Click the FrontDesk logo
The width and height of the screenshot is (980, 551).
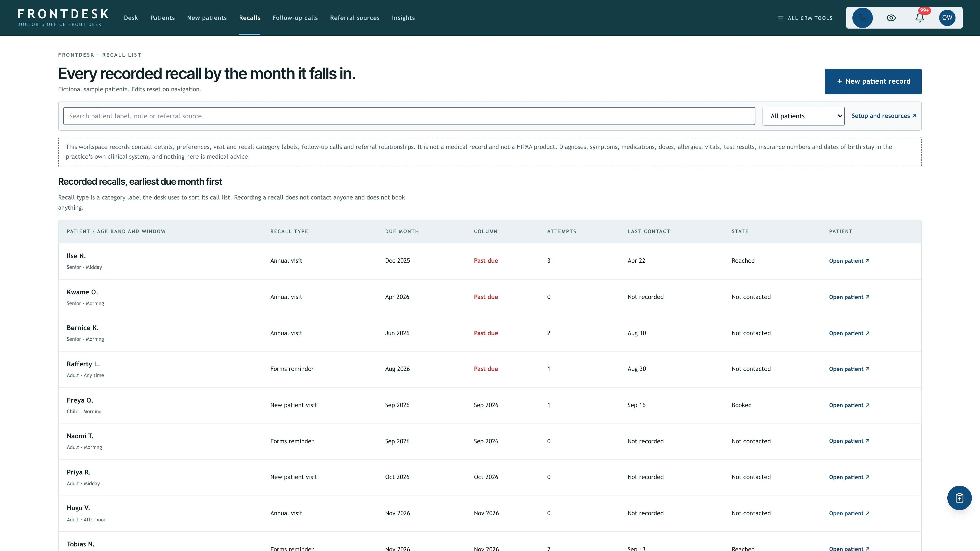pyautogui.click(x=63, y=18)
